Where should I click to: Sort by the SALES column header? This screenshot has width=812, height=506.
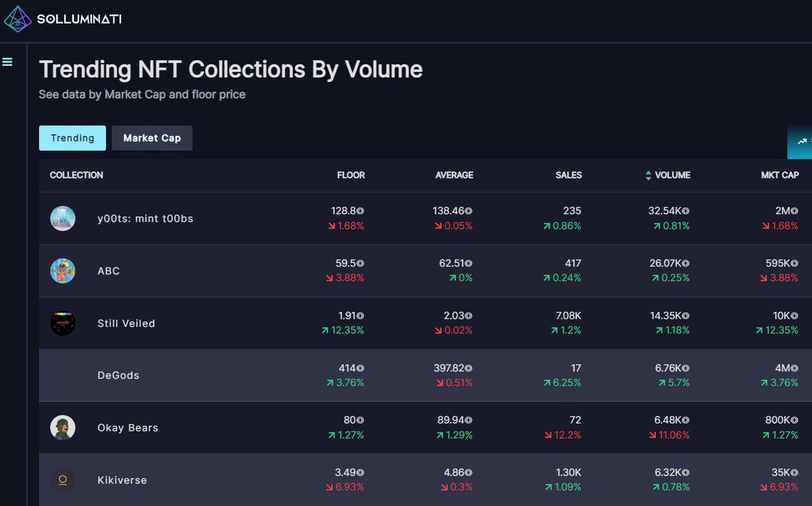tap(568, 175)
